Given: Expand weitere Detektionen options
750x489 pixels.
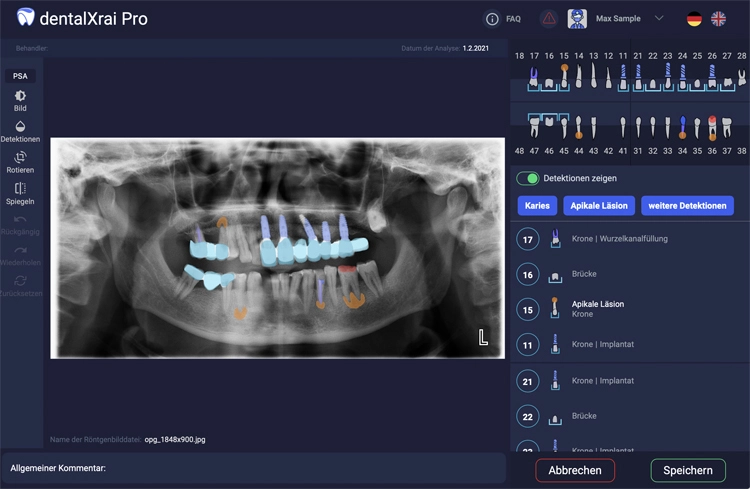Looking at the screenshot, I should coord(687,206).
